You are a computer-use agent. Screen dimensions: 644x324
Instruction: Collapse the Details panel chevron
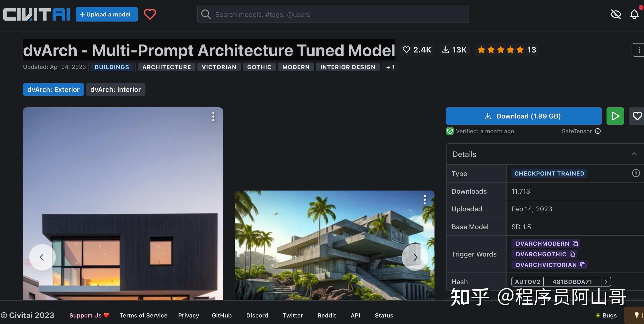click(634, 154)
